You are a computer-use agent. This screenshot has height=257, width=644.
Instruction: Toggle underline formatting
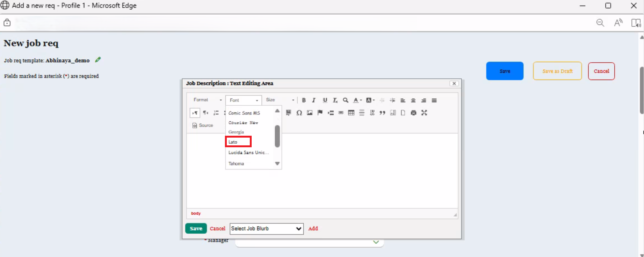pos(325,100)
